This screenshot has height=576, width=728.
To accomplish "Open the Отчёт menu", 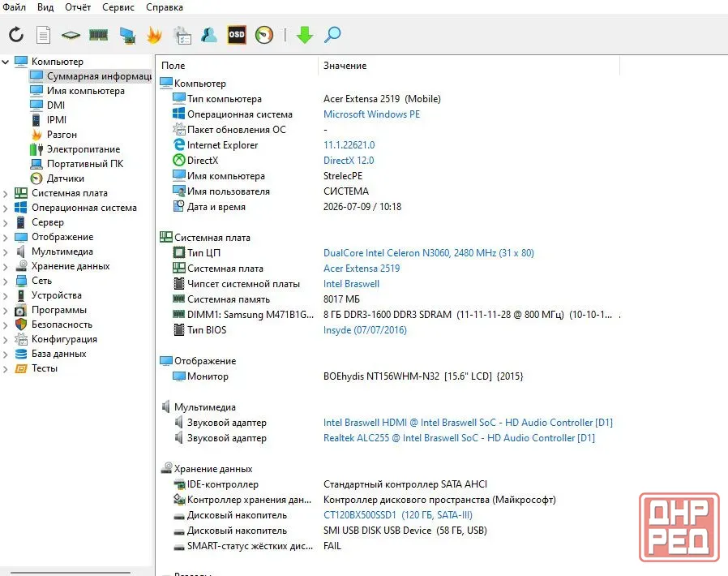I will [x=78, y=7].
